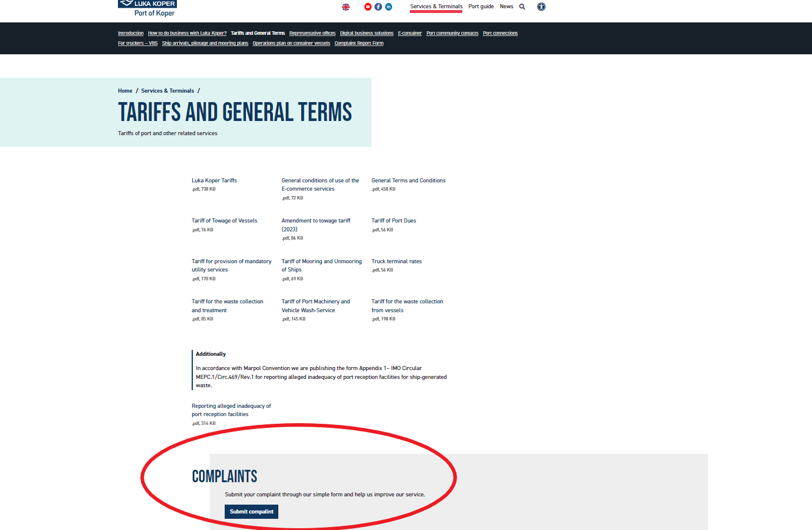Open Representative offices link
This screenshot has height=530, width=812.
(x=313, y=33)
